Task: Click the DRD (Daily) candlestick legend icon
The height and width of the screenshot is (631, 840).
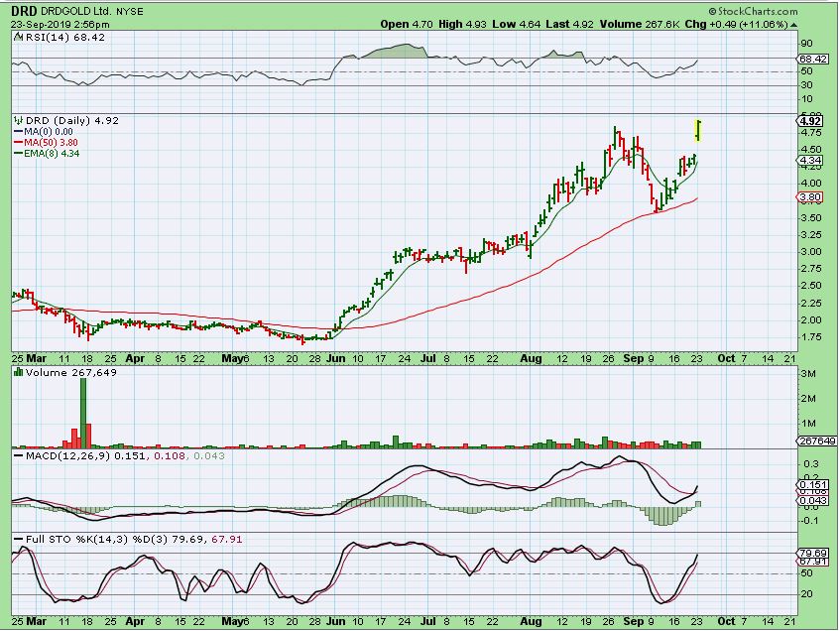Action: coord(17,120)
